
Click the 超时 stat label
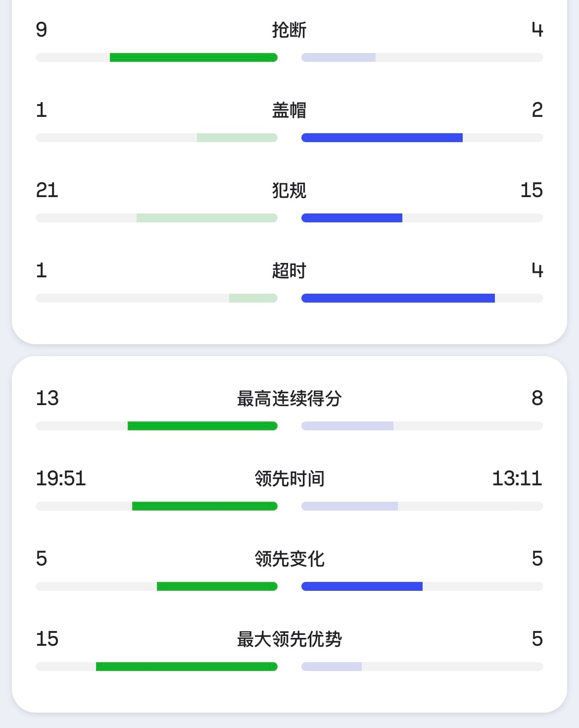[289, 271]
